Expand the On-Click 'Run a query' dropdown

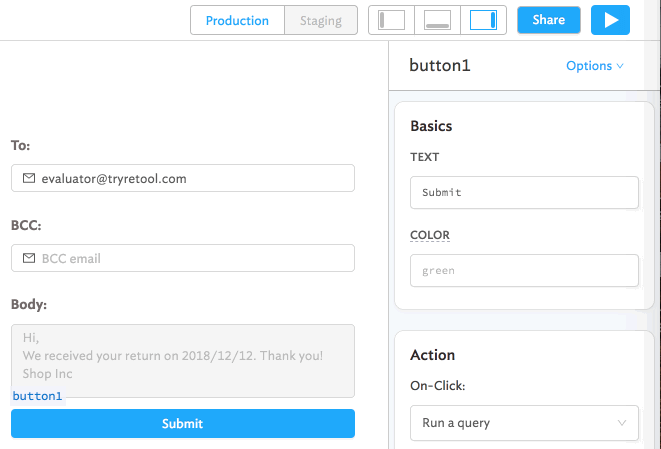click(x=524, y=423)
